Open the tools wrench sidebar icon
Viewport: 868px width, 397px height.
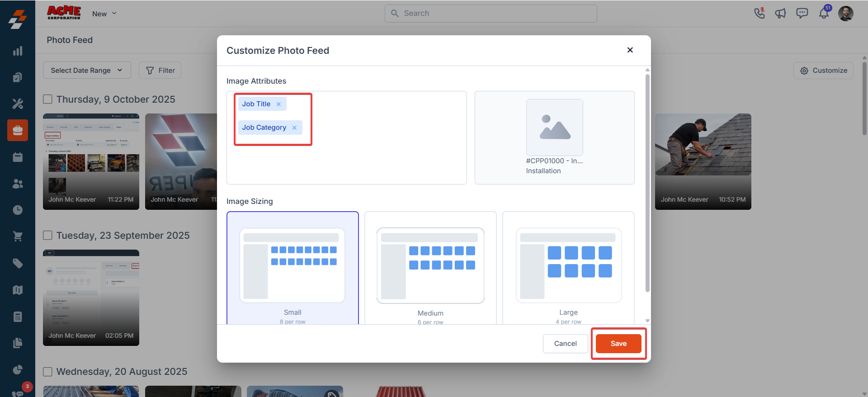click(x=18, y=104)
